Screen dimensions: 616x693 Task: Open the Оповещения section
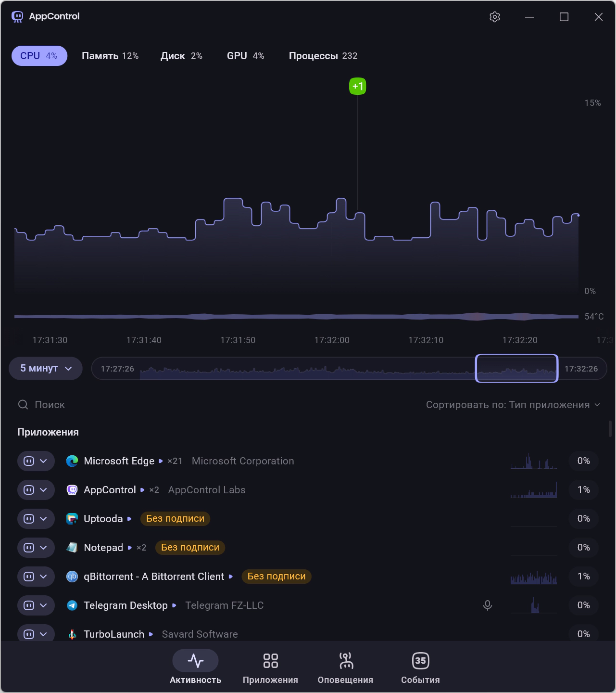(345, 667)
